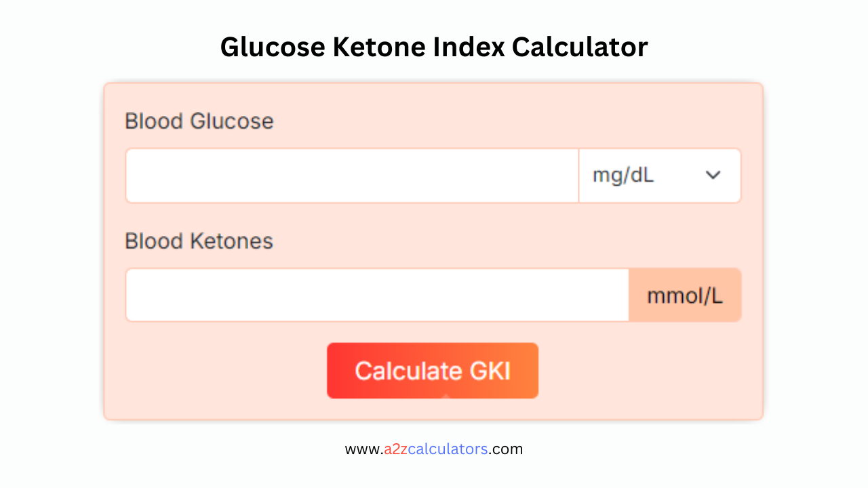Select the Glucose Ketone Index Calculator title
The image size is (868, 488).
coord(433,47)
